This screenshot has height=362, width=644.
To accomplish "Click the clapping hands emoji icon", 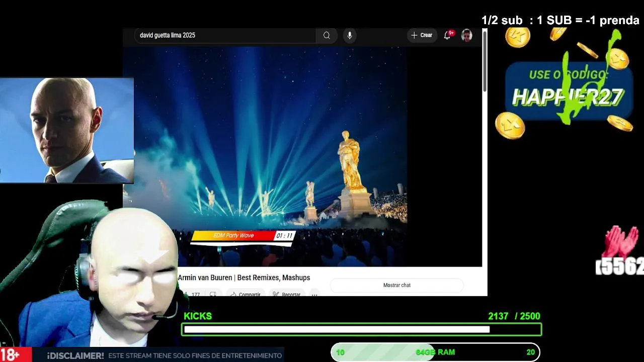I will coord(622,241).
